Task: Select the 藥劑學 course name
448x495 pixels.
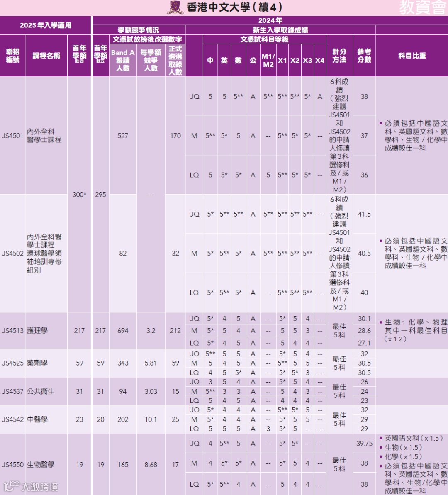Action: (x=37, y=363)
